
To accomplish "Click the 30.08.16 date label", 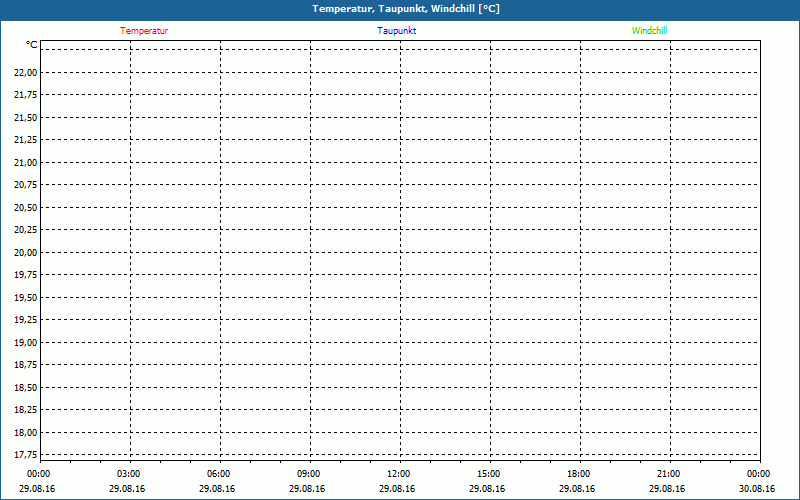I will click(x=758, y=489).
